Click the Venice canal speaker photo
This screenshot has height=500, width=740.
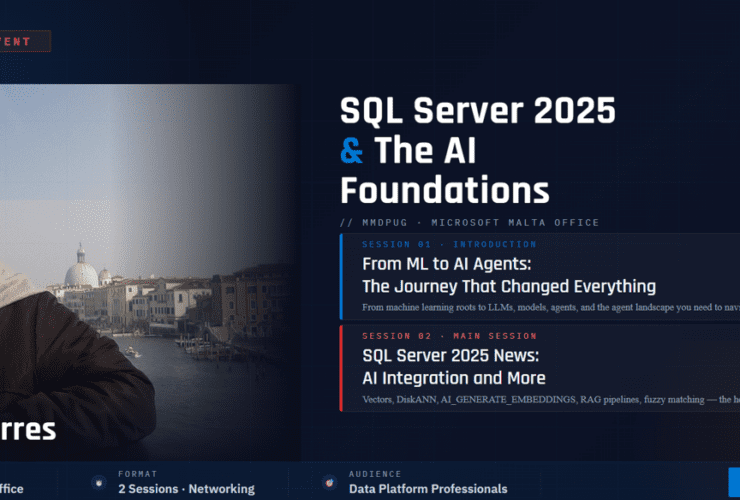tap(149, 272)
